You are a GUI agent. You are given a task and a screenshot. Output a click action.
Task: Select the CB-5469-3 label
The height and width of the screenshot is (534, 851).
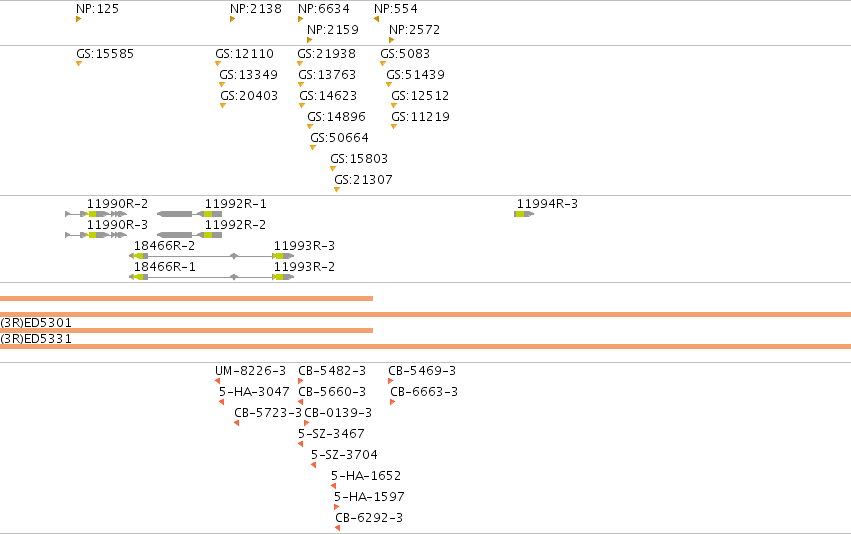422,371
